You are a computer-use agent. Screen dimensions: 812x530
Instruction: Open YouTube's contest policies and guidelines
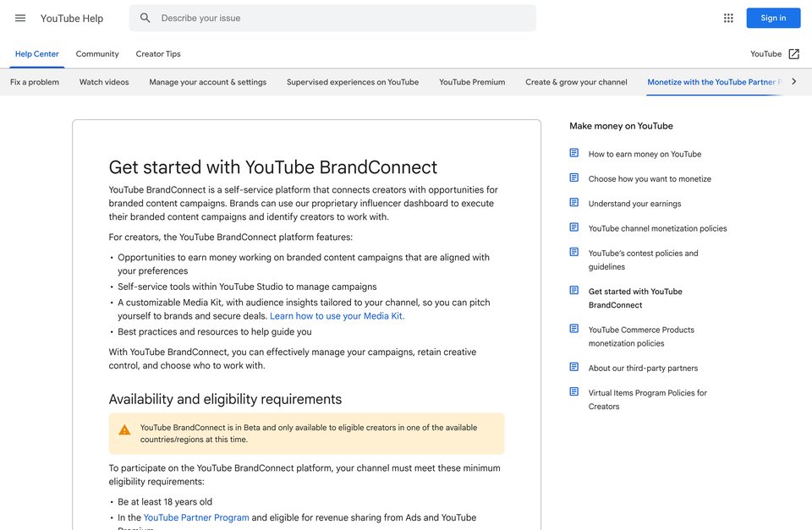coord(643,260)
